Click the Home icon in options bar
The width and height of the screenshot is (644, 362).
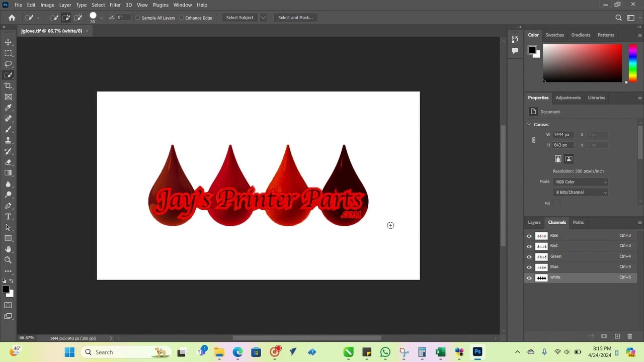[12, 18]
